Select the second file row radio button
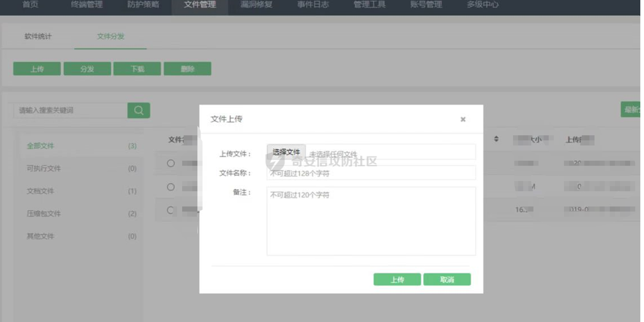Screen dimensions: 644x322 click(171, 187)
